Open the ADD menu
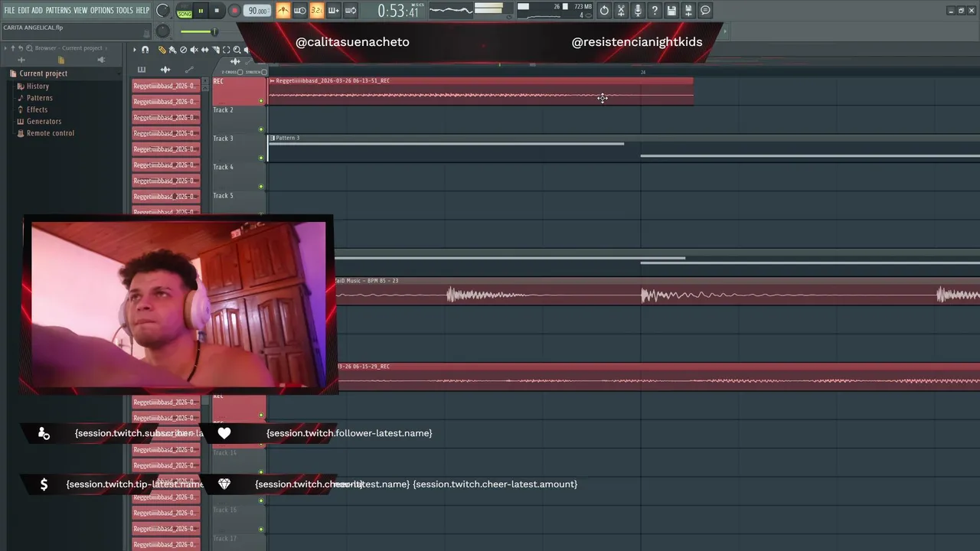The height and width of the screenshot is (551, 980). pos(37,10)
